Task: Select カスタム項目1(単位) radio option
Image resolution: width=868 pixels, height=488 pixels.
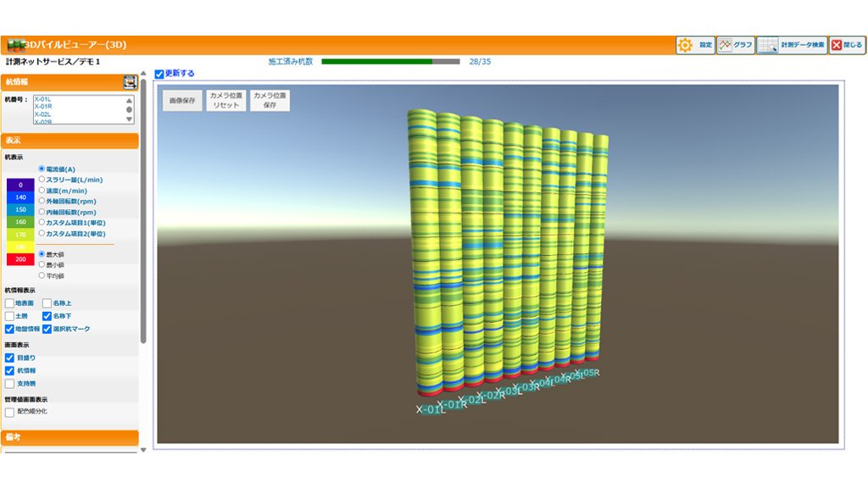Action: 42,223
